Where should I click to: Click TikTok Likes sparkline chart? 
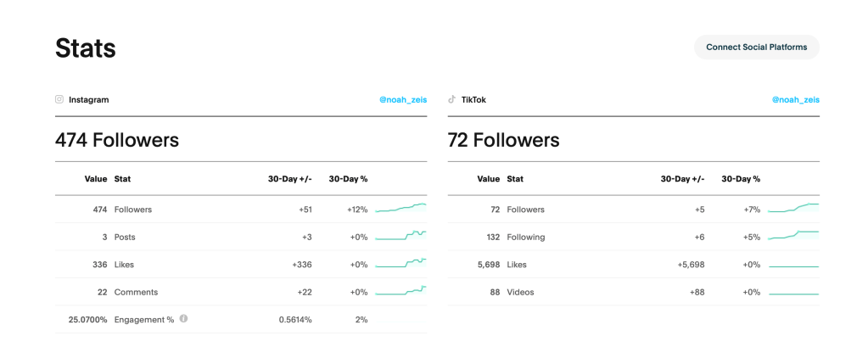tap(793, 265)
